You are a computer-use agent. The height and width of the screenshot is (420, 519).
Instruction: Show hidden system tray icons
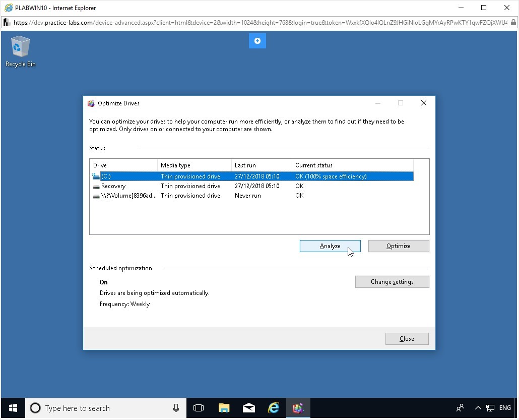[x=478, y=408]
